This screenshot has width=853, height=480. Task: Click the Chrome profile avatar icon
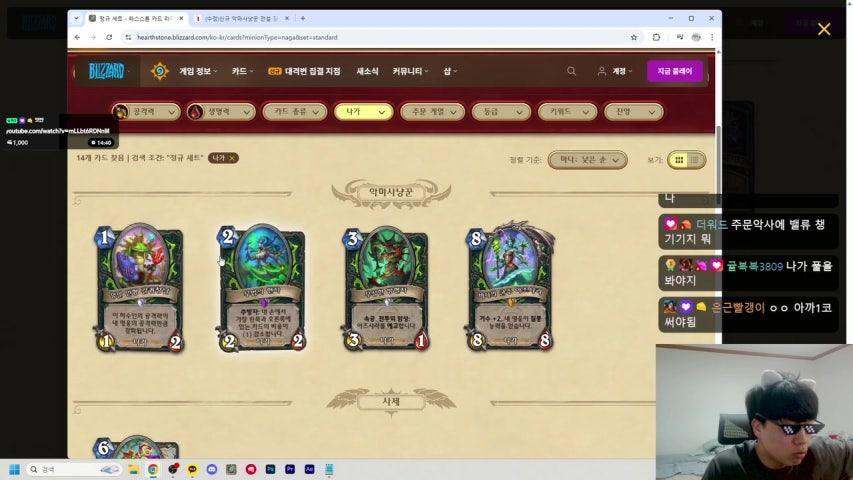pyautogui.click(x=696, y=38)
